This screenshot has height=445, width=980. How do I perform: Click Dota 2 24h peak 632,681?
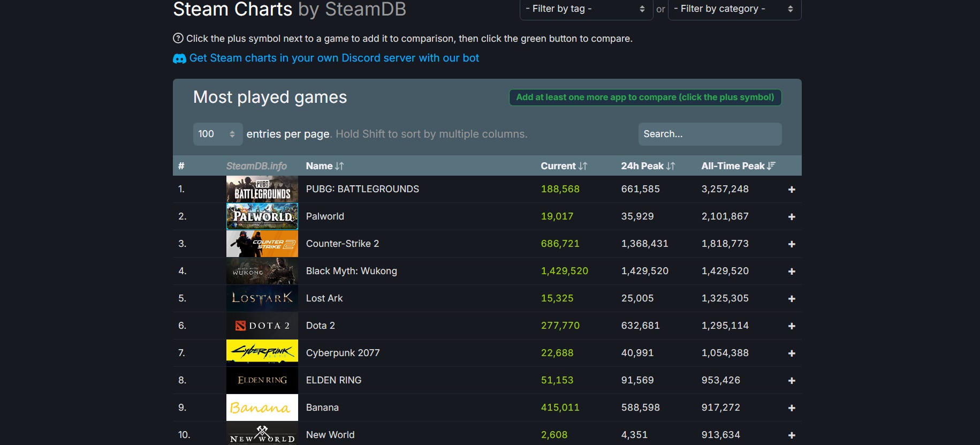pyautogui.click(x=641, y=326)
